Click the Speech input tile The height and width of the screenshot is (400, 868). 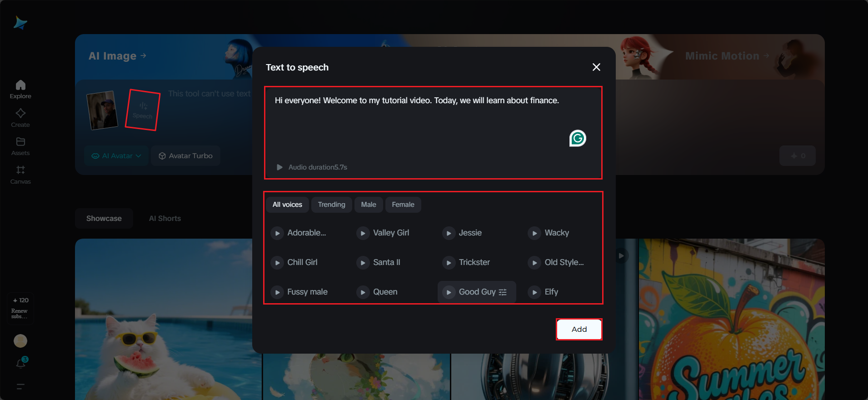point(143,110)
